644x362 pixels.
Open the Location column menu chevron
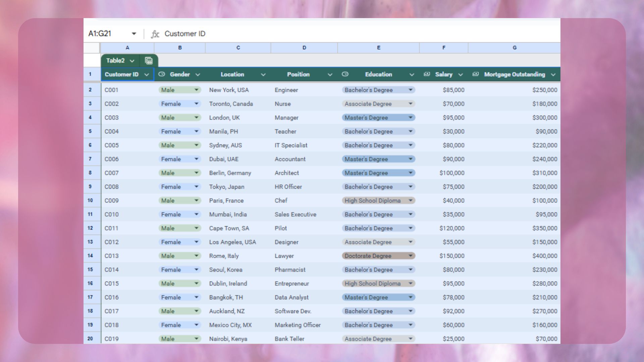[x=263, y=75]
